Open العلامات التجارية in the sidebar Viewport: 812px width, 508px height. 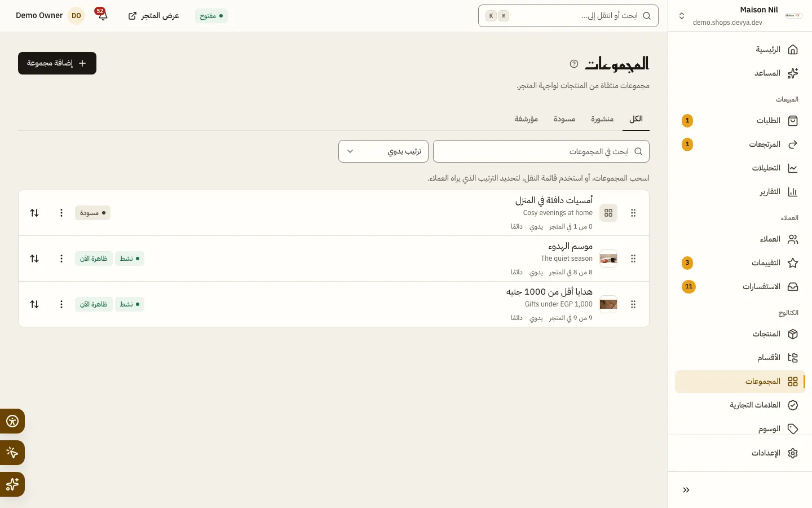click(740, 405)
